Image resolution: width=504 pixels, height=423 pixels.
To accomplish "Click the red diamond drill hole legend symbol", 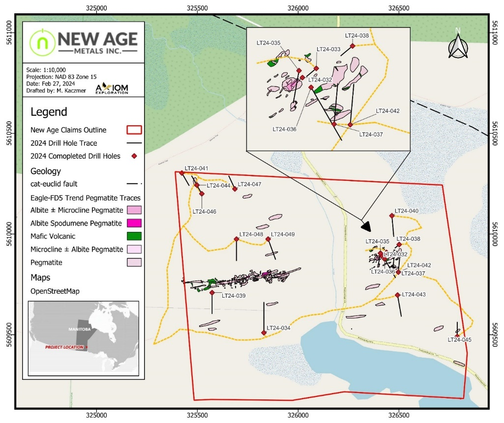I will [x=134, y=156].
